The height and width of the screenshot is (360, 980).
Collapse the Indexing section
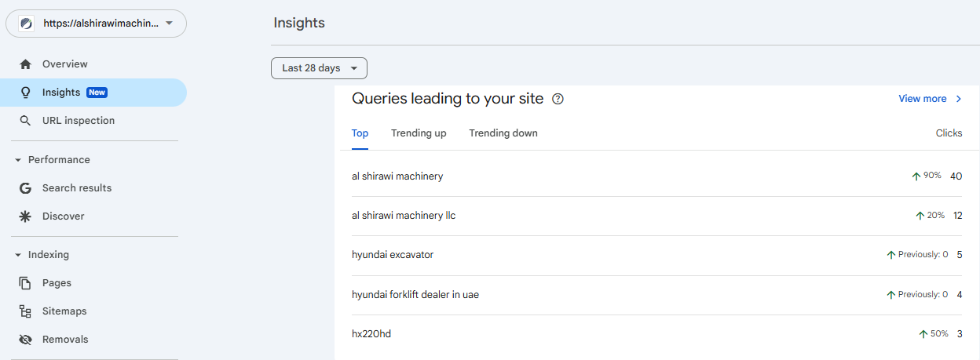pos(18,255)
